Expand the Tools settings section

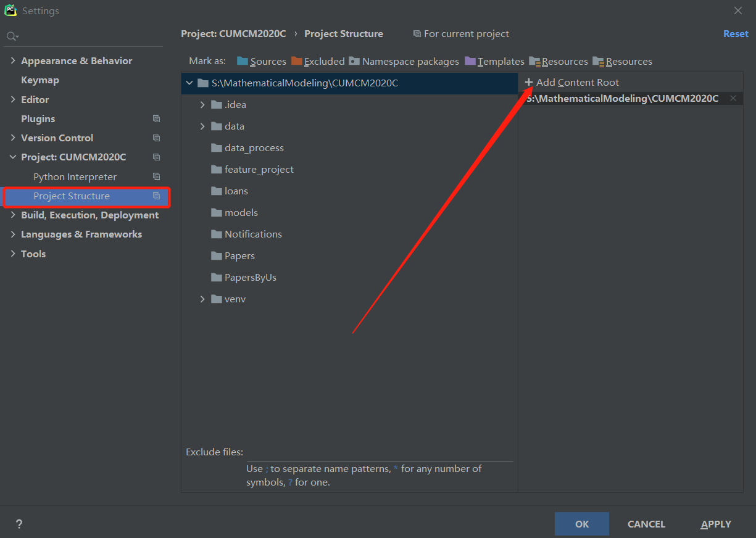(13, 254)
